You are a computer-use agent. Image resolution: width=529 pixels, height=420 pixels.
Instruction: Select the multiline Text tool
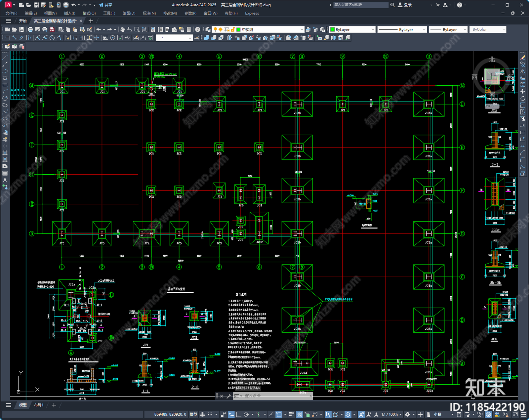[x=5, y=180]
